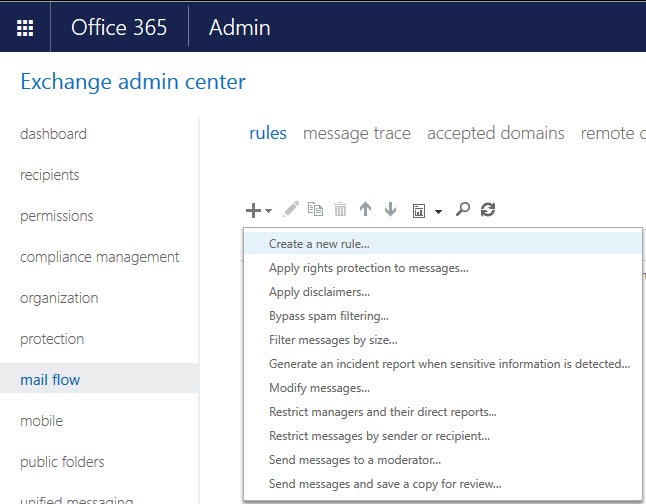Choose Apply rights protection to messages...
The height and width of the screenshot is (504, 646).
(443, 268)
